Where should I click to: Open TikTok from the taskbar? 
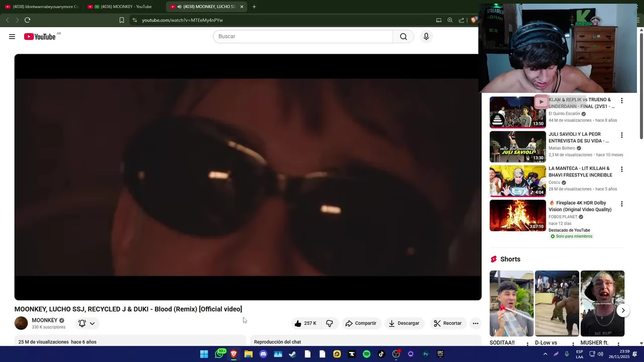click(381, 354)
